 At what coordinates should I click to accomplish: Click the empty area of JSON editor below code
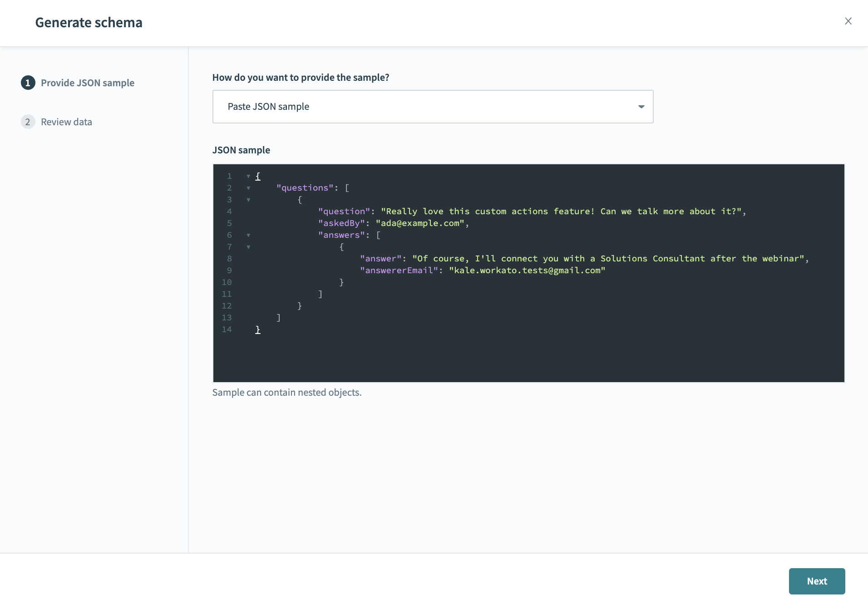tap(528, 359)
